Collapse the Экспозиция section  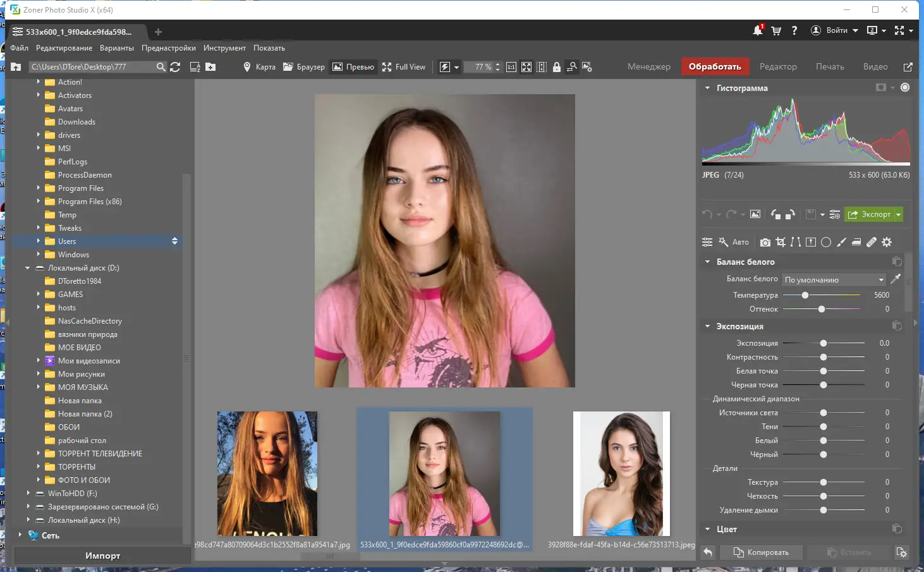707,327
